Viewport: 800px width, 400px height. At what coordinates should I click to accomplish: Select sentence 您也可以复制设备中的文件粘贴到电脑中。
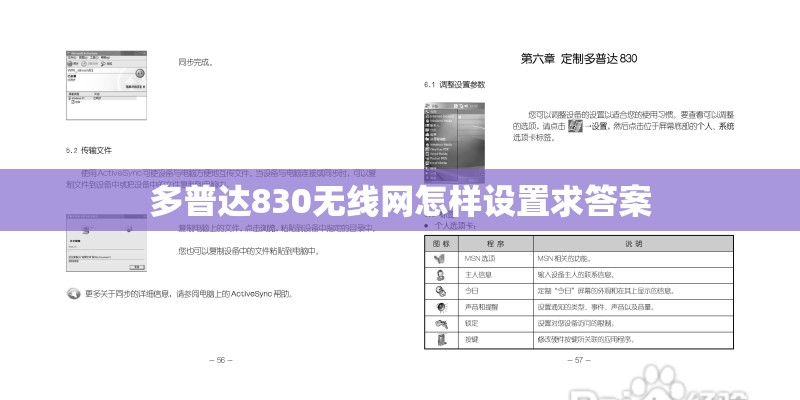(249, 251)
